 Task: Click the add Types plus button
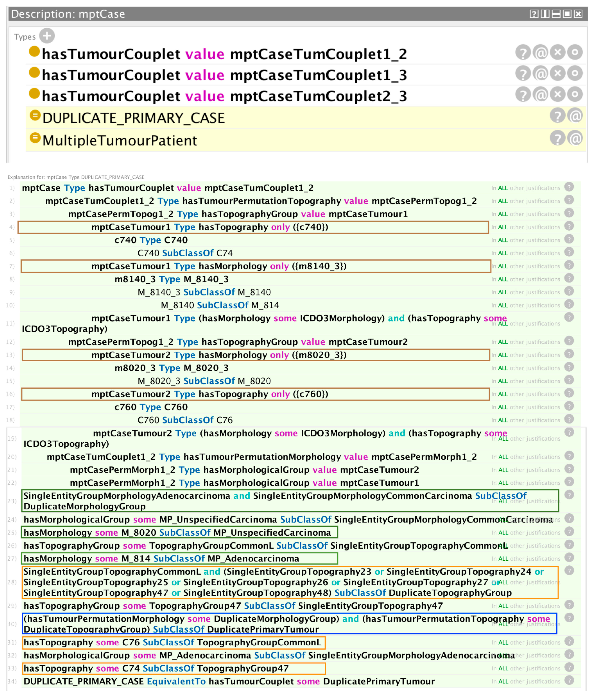tap(47, 36)
